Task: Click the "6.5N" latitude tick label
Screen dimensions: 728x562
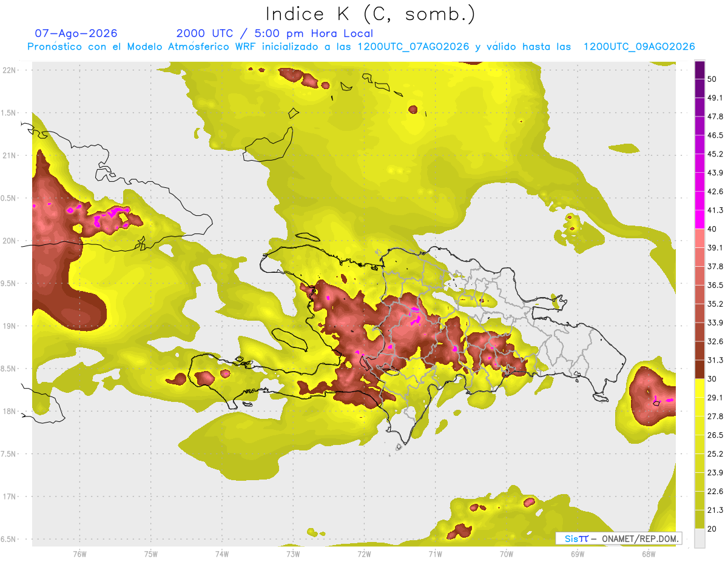Action: tap(8, 540)
